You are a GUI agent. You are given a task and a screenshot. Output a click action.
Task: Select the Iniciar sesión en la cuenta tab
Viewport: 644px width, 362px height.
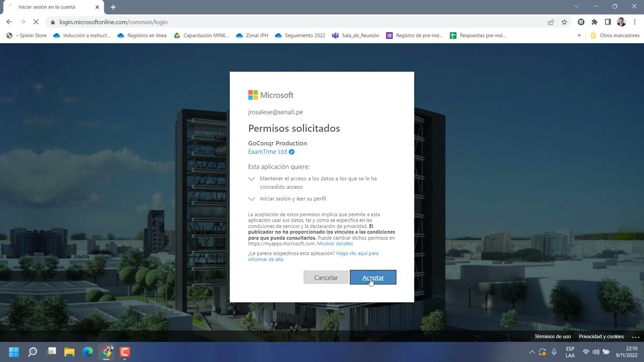(53, 7)
